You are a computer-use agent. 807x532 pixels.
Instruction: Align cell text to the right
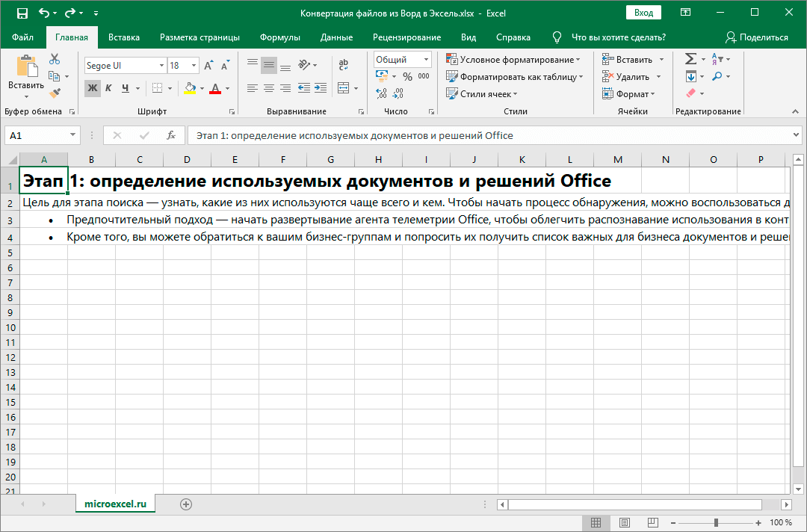click(285, 88)
